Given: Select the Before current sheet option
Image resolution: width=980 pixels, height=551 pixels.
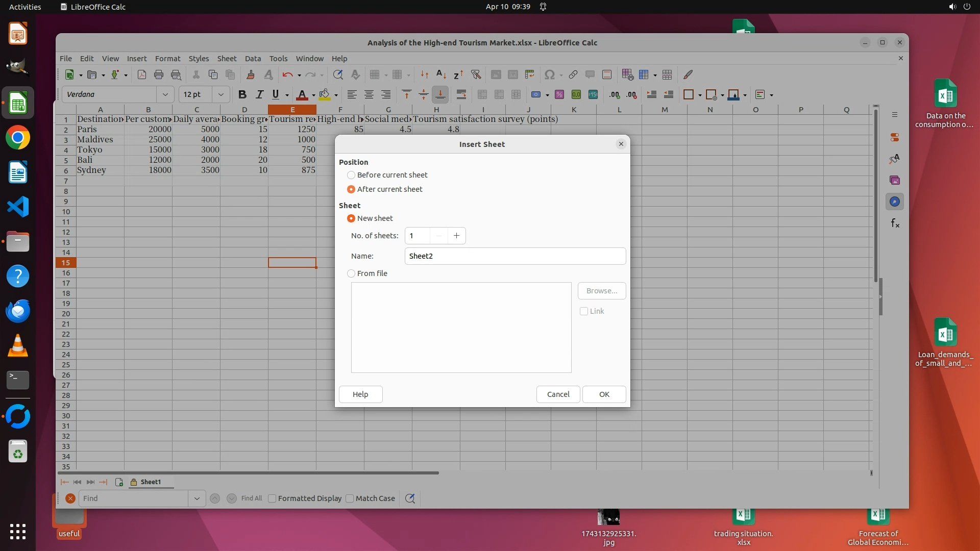Looking at the screenshot, I should 351,175.
